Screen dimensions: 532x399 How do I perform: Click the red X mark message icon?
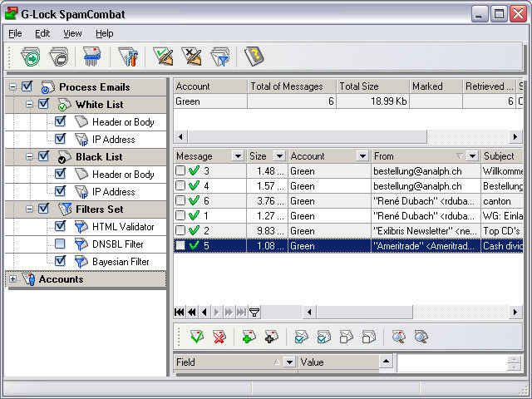(x=219, y=337)
